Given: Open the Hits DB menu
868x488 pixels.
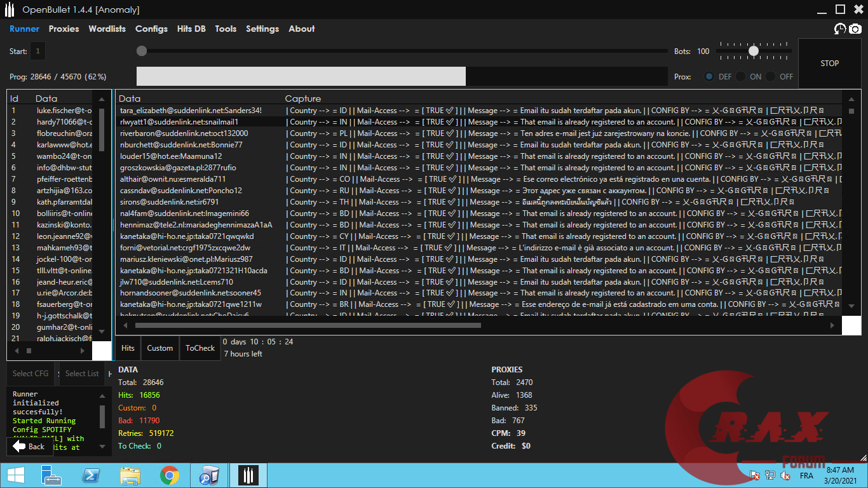Looking at the screenshot, I should point(191,29).
